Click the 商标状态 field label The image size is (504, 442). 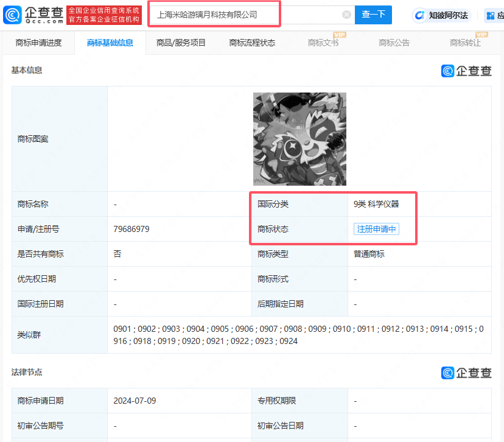(x=273, y=229)
